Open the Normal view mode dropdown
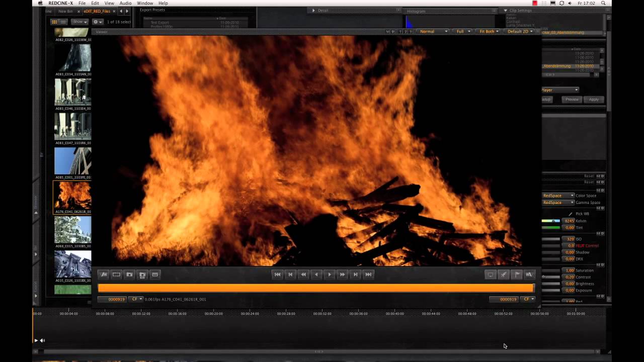 432,31
